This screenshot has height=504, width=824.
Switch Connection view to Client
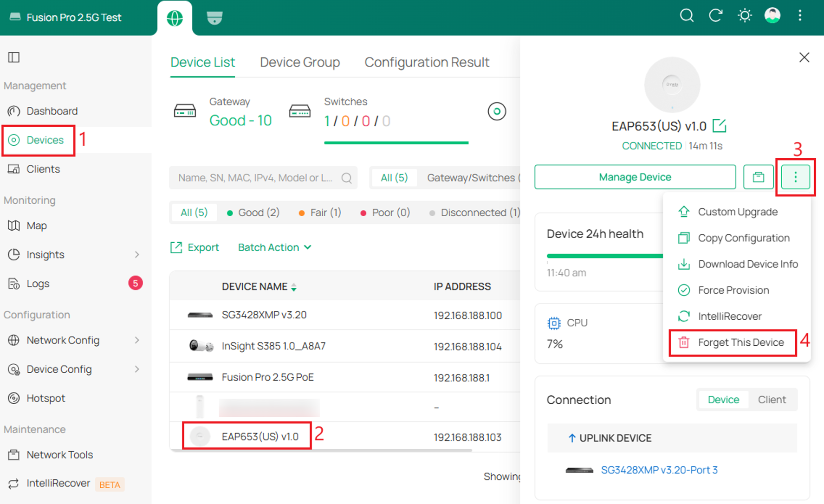point(772,400)
